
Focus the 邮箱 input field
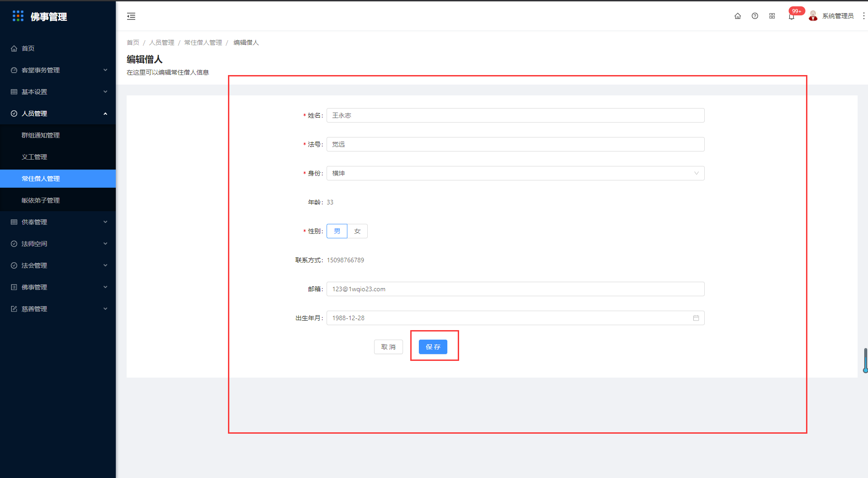tap(516, 289)
